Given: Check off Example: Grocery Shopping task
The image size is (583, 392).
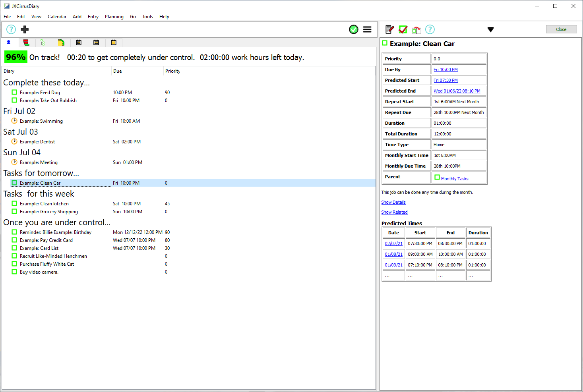Looking at the screenshot, I should (x=14, y=212).
